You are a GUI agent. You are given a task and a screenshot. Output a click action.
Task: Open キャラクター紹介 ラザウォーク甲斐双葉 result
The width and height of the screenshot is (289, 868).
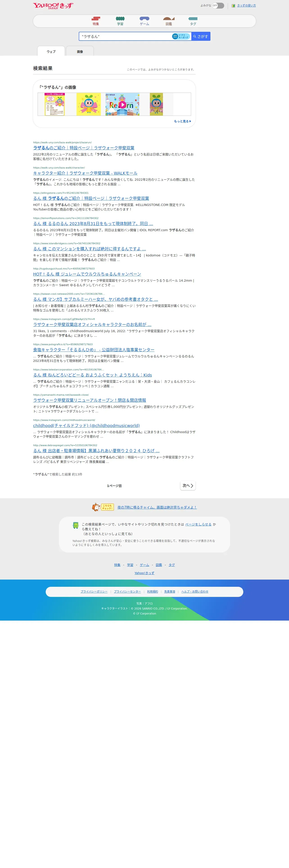85,173
